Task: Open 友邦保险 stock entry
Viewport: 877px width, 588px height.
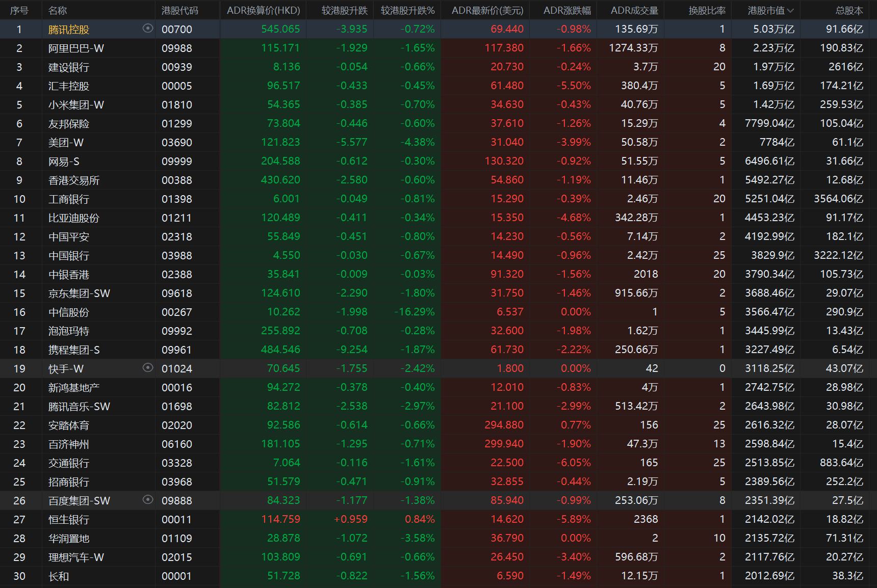Action: [x=69, y=123]
